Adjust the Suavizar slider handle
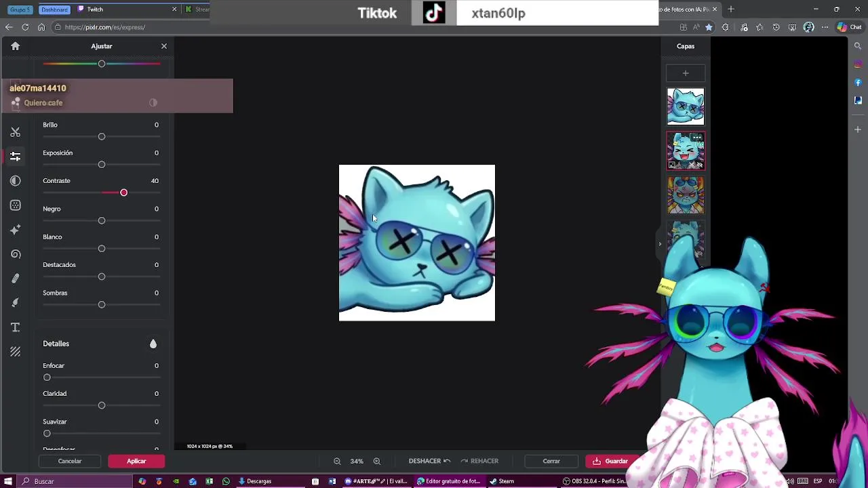The height and width of the screenshot is (488, 868). point(47,434)
